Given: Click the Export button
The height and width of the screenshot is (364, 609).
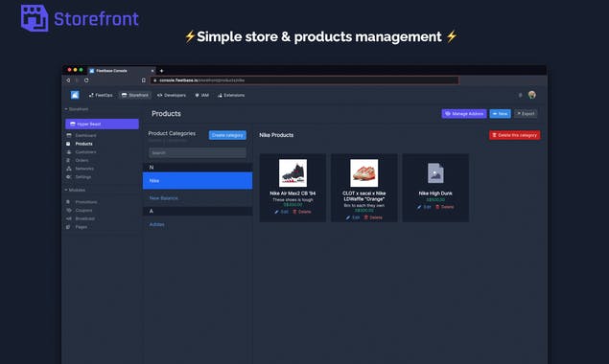Looking at the screenshot, I should [x=526, y=114].
